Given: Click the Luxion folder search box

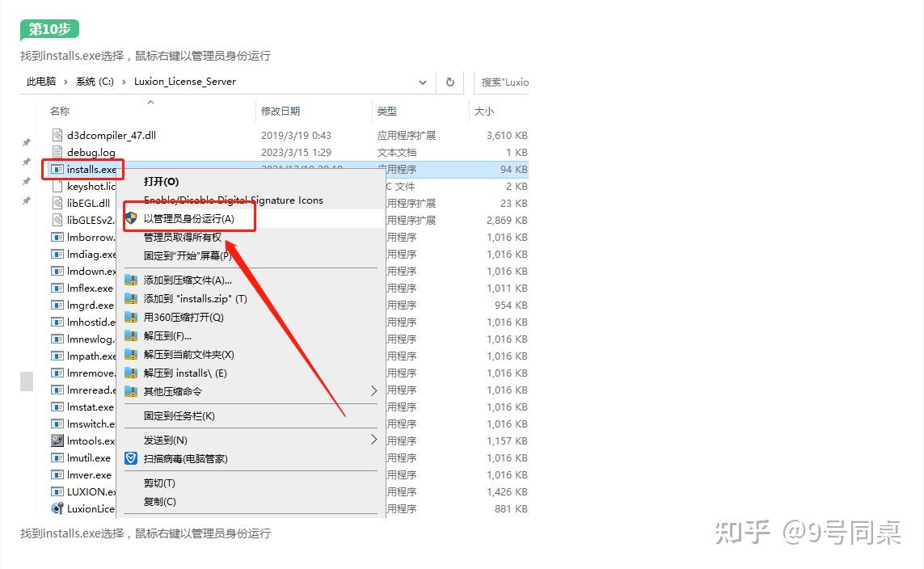Looking at the screenshot, I should point(501,82).
